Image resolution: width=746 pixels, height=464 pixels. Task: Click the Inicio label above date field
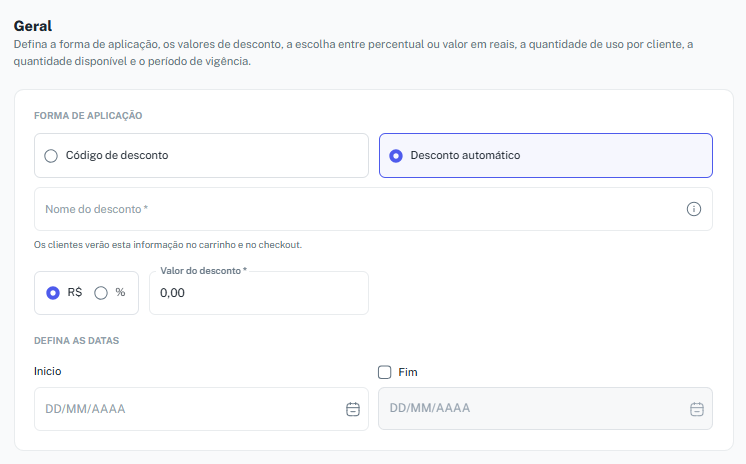[48, 371]
